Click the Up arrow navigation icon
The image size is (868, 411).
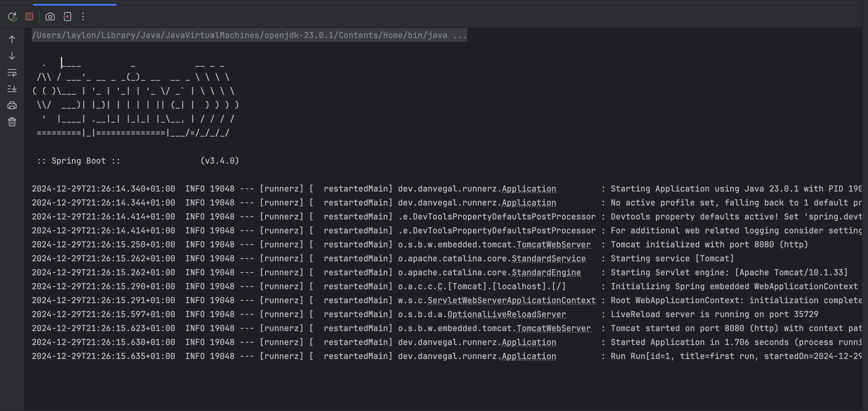[x=12, y=39]
